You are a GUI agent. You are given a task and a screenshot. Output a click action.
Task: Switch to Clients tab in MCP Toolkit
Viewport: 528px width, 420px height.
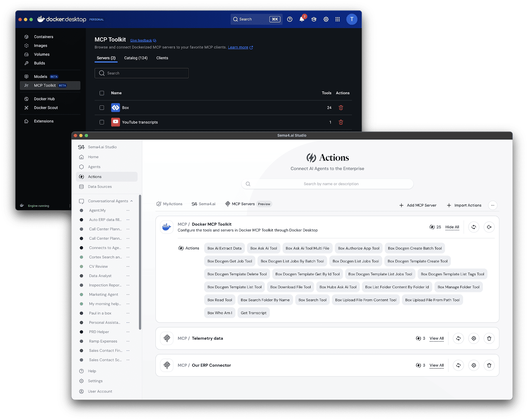(x=162, y=58)
